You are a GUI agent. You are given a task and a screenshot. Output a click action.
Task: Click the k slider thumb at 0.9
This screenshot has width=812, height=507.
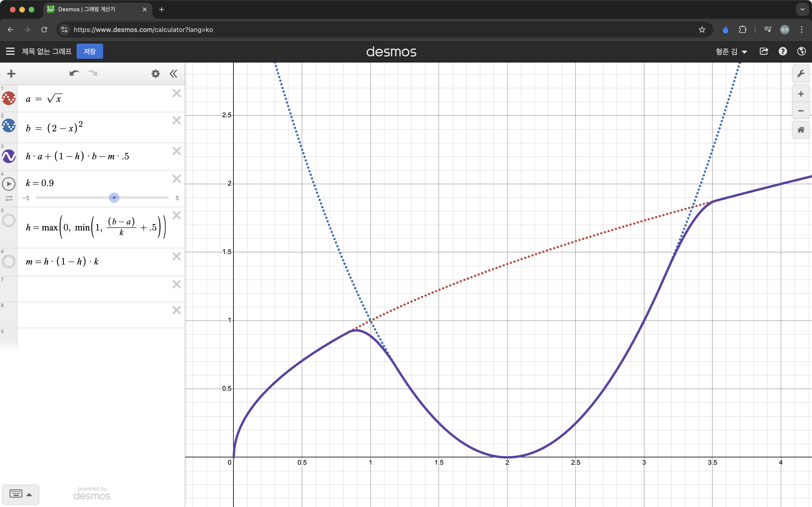tap(114, 198)
